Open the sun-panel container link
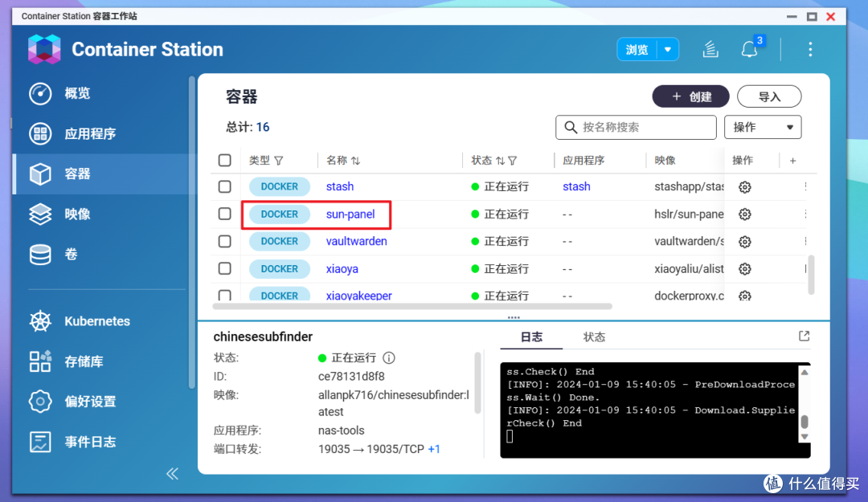 [x=350, y=214]
